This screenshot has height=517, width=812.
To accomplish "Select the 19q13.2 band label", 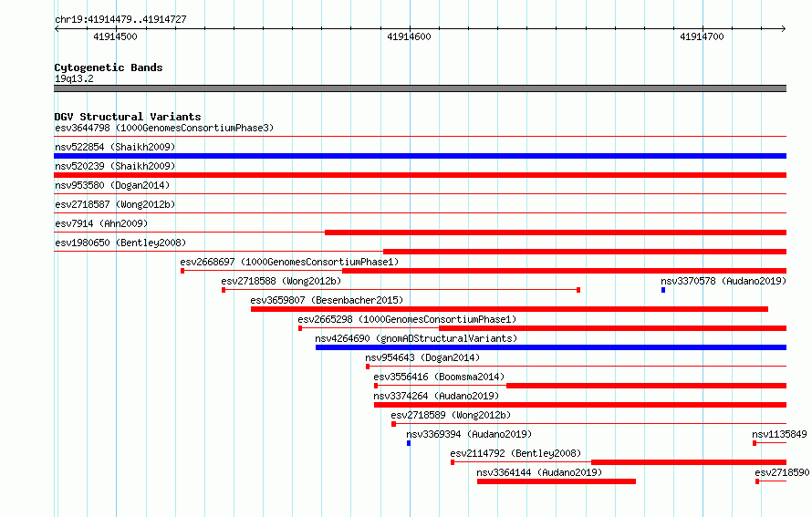I will (74, 78).
